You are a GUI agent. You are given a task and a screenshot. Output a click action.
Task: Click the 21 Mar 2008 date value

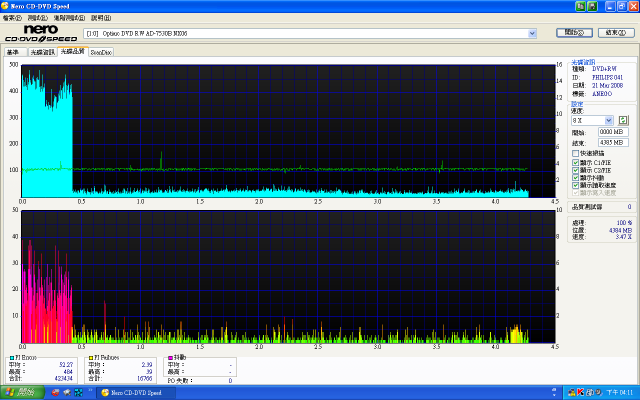607,85
